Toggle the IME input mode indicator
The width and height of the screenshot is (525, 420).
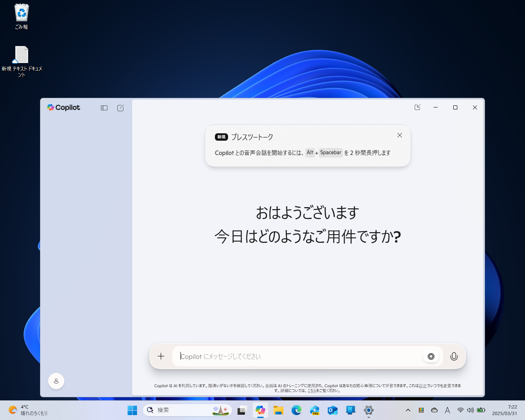tap(447, 410)
